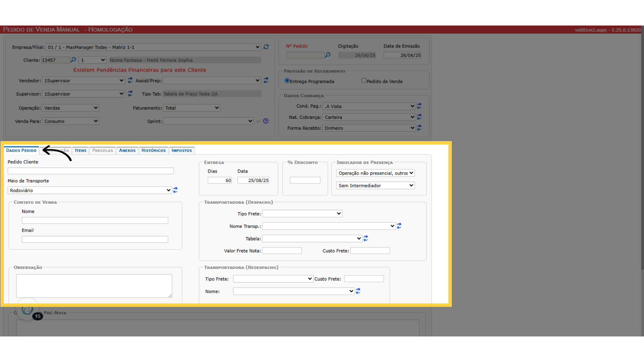Open Faturamento dropdown showing Total

192,108
